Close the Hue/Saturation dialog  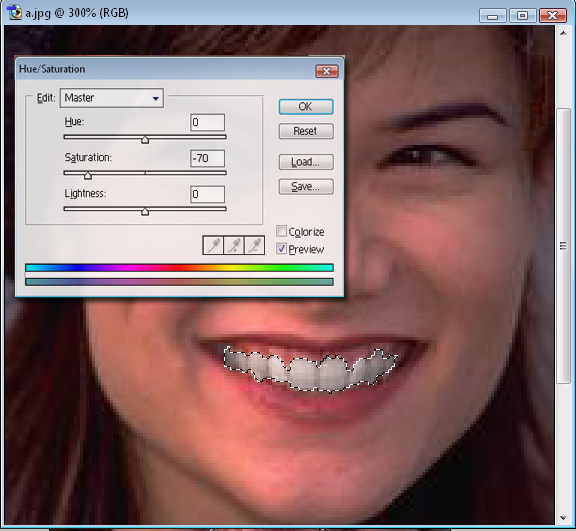pos(327,71)
